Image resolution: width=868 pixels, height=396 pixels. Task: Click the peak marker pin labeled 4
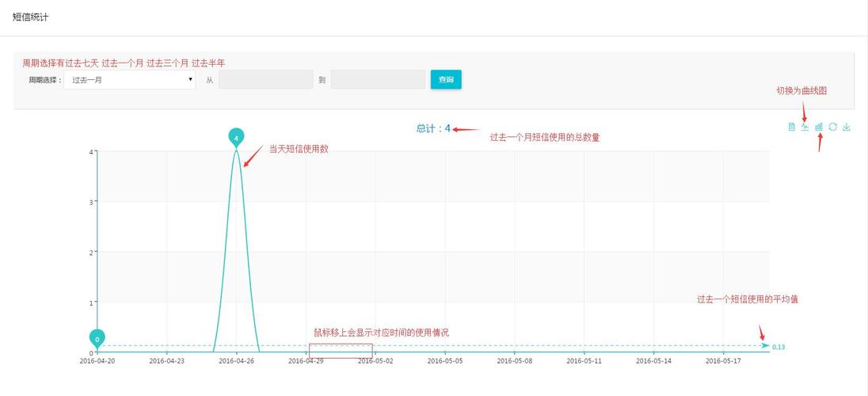click(x=236, y=137)
